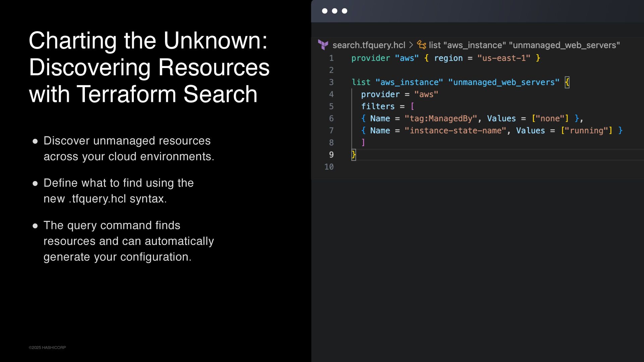
Task: Click the list block symbol icon in breadcrumb
Action: point(421,45)
